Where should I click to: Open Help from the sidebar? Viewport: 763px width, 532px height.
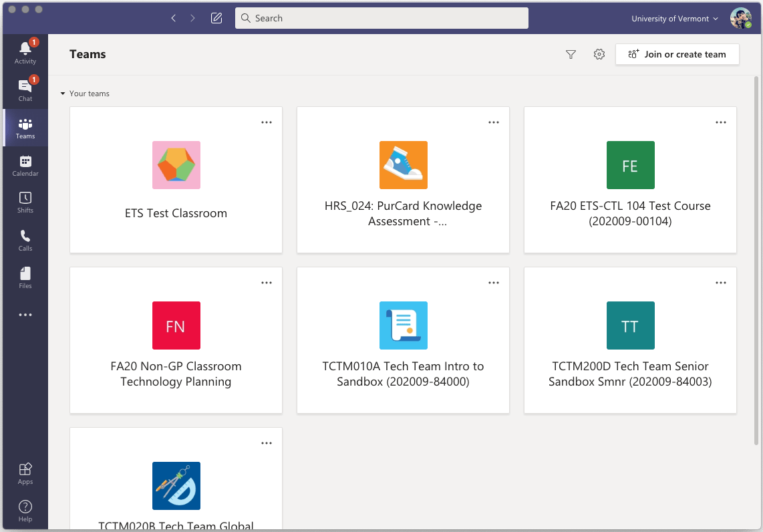click(x=25, y=510)
